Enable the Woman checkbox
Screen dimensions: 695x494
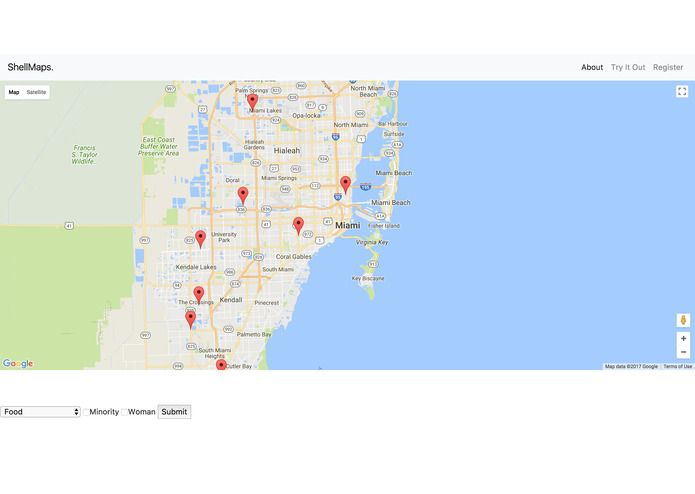pyautogui.click(x=125, y=412)
